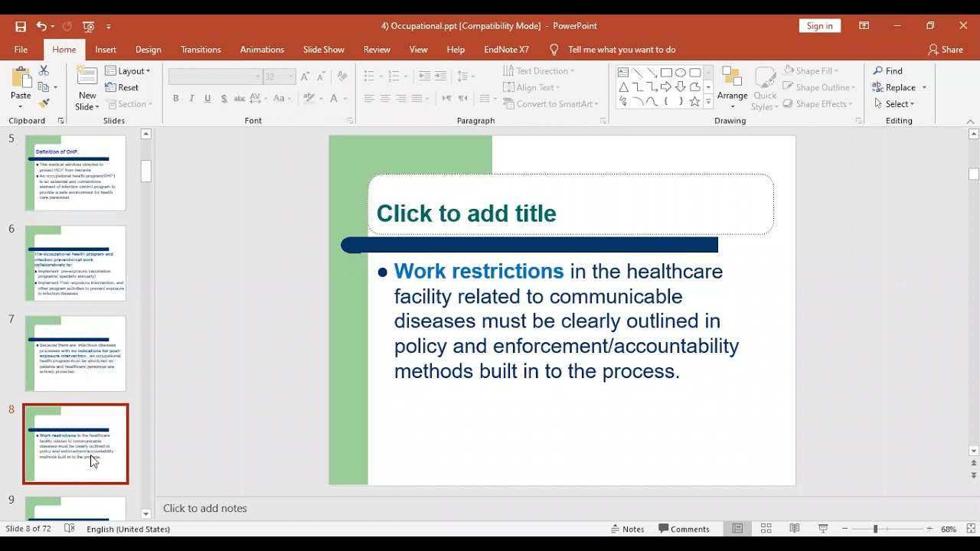Toggle Strikethrough formatting
Viewport: 980px width, 551px height.
pyautogui.click(x=240, y=99)
